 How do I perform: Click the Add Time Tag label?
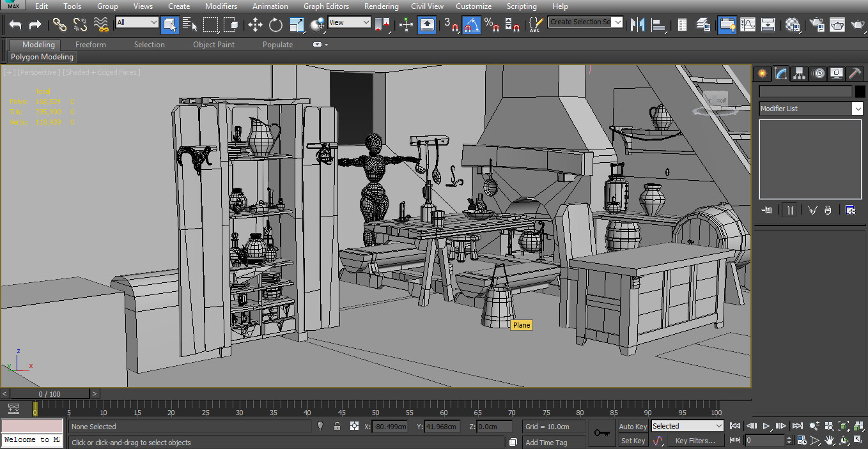click(546, 441)
